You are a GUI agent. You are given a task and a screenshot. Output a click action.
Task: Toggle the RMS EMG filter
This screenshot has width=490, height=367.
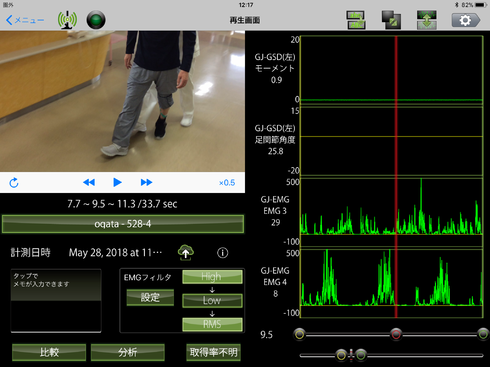click(212, 324)
